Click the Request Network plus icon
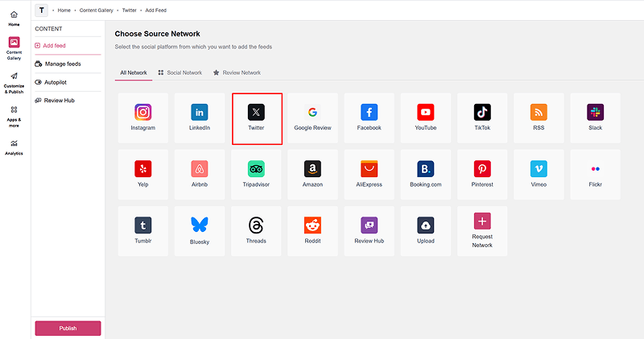The height and width of the screenshot is (339, 644). coord(482,221)
